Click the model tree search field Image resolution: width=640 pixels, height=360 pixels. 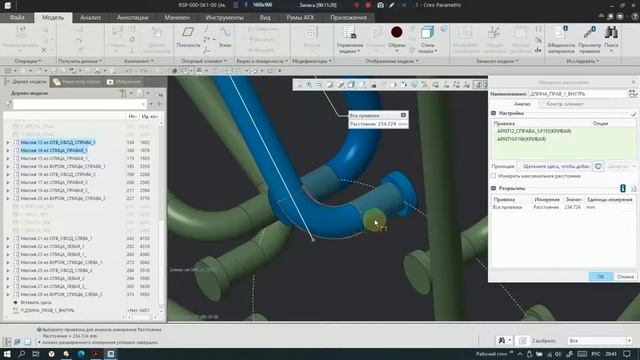coord(79,104)
